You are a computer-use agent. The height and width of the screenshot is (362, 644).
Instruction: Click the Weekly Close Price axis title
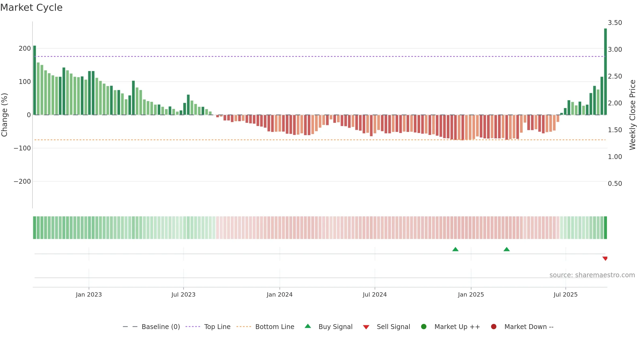pos(632,115)
